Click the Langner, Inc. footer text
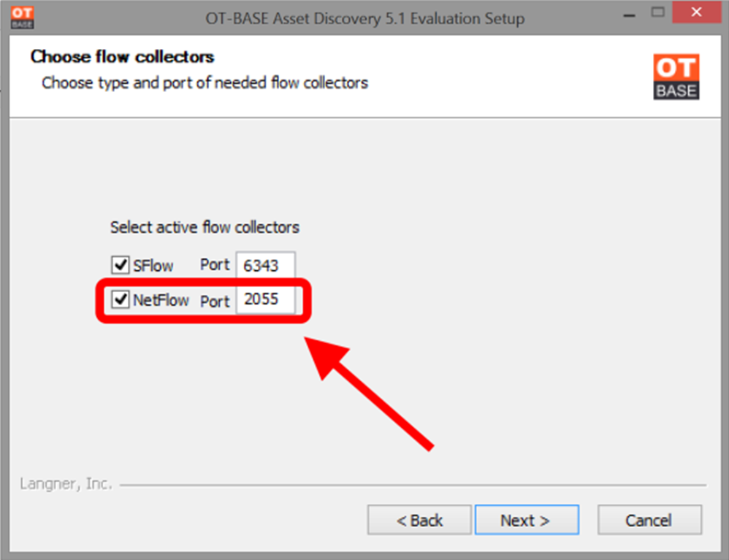 (x=66, y=484)
